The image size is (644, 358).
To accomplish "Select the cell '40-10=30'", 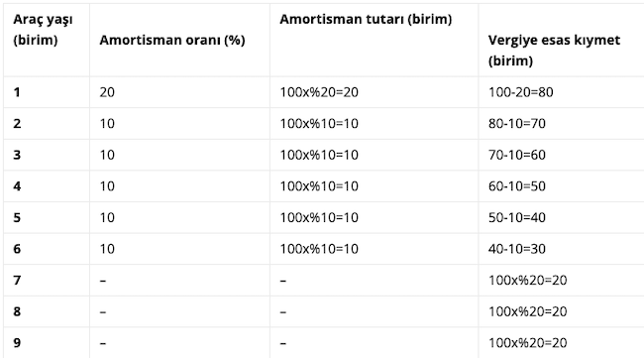I will click(516, 249).
